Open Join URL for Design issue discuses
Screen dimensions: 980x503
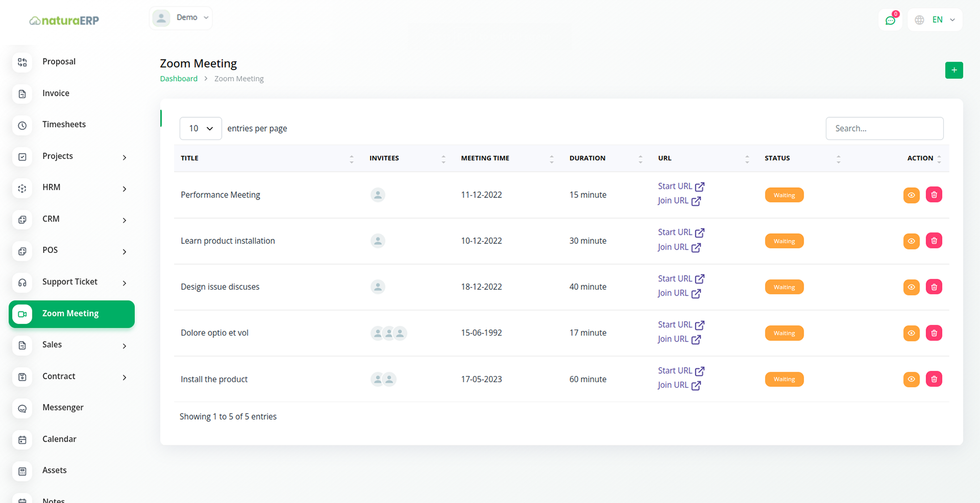tap(679, 293)
